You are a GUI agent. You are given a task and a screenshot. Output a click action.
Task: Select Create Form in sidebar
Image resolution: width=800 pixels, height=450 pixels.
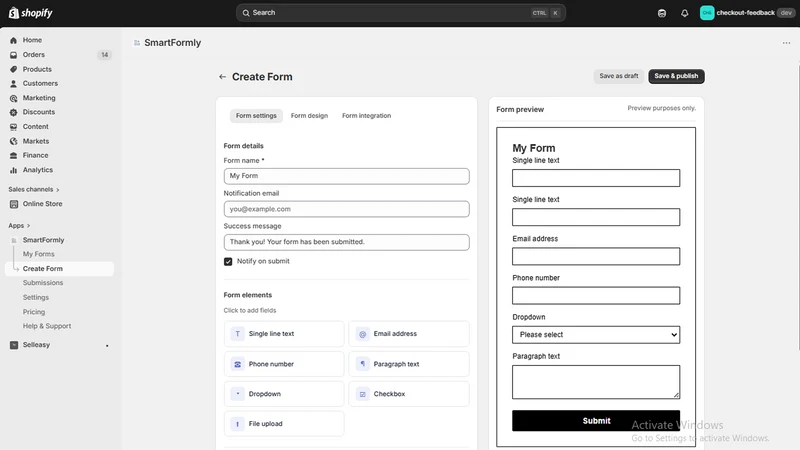pyautogui.click(x=59, y=269)
